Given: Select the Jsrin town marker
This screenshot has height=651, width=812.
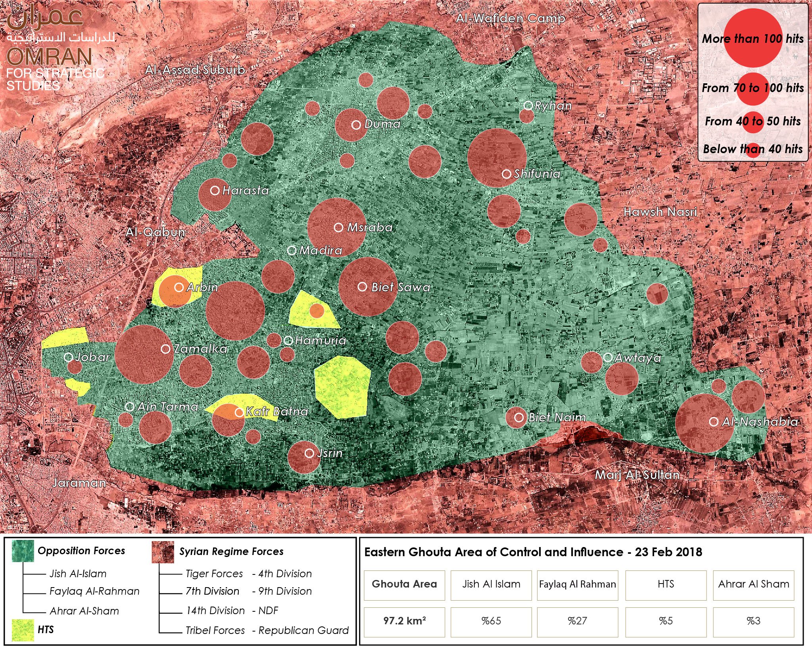Looking at the screenshot, I should coord(309,453).
